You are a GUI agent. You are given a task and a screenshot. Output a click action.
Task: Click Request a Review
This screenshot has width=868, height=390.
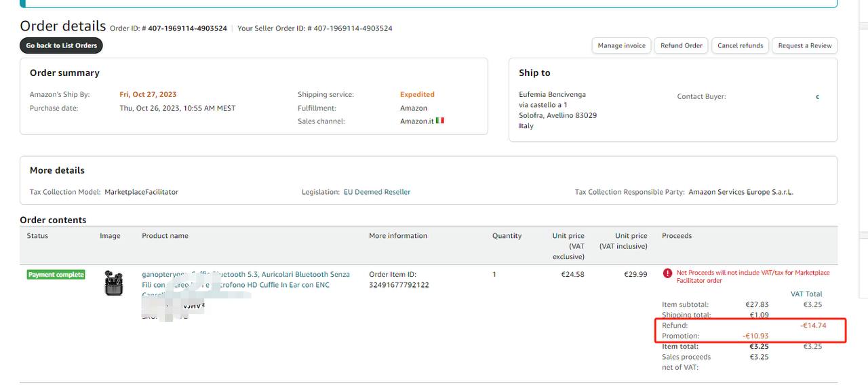pos(804,45)
